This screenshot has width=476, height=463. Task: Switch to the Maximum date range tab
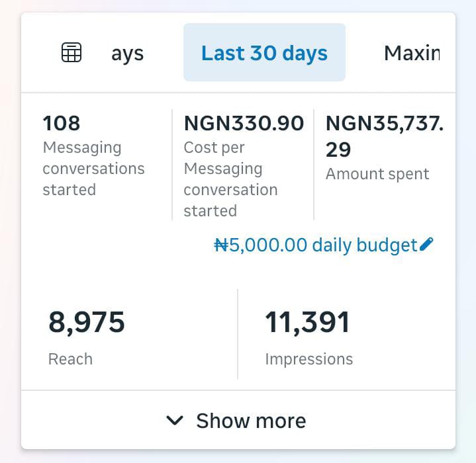pyautogui.click(x=411, y=53)
